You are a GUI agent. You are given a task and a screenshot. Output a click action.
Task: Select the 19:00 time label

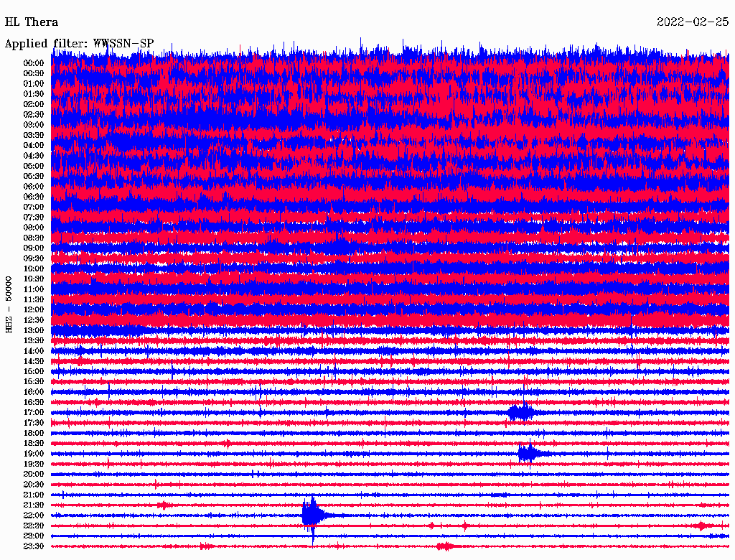[x=34, y=454]
